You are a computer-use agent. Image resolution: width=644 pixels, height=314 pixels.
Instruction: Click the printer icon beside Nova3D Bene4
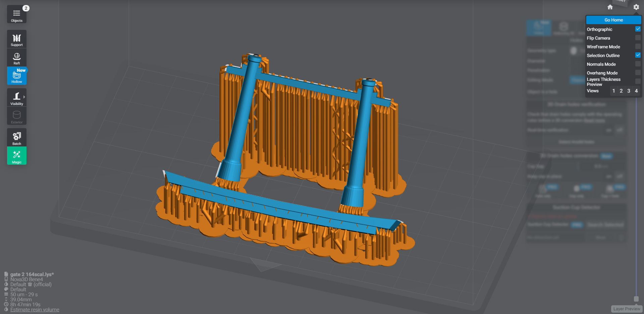tap(6, 279)
